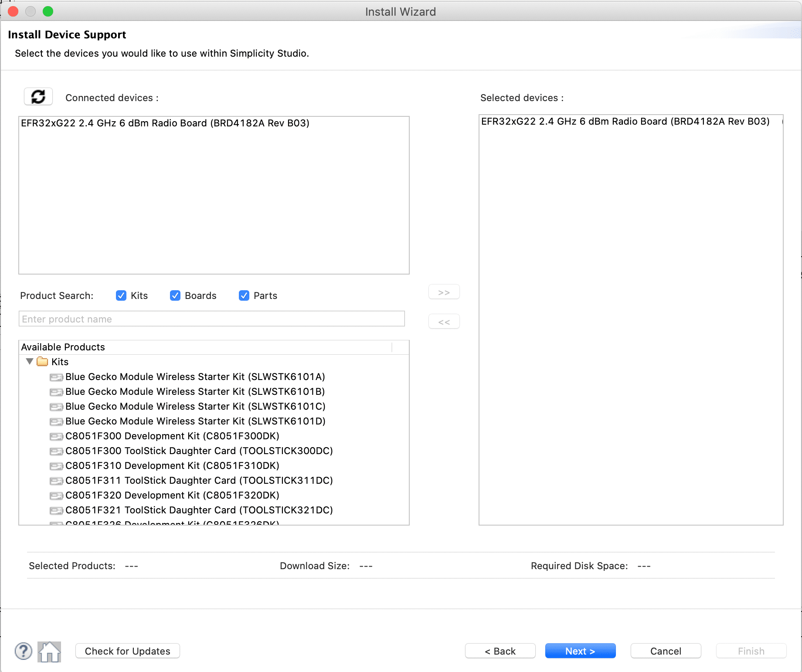The width and height of the screenshot is (802, 672).
Task: Select EFR32xG22 board in Connected devices
Action: pos(165,123)
